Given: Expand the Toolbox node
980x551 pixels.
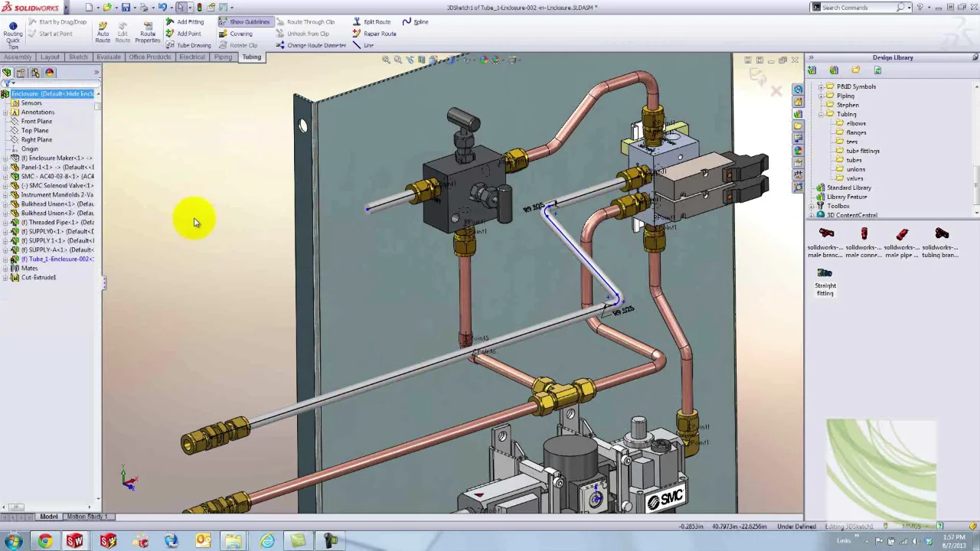Looking at the screenshot, I should click(812, 206).
